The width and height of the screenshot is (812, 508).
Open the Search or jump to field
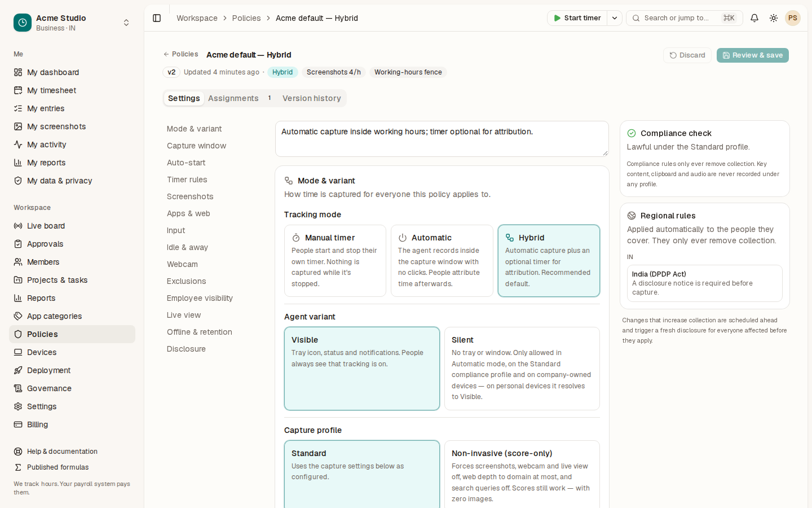pos(685,18)
